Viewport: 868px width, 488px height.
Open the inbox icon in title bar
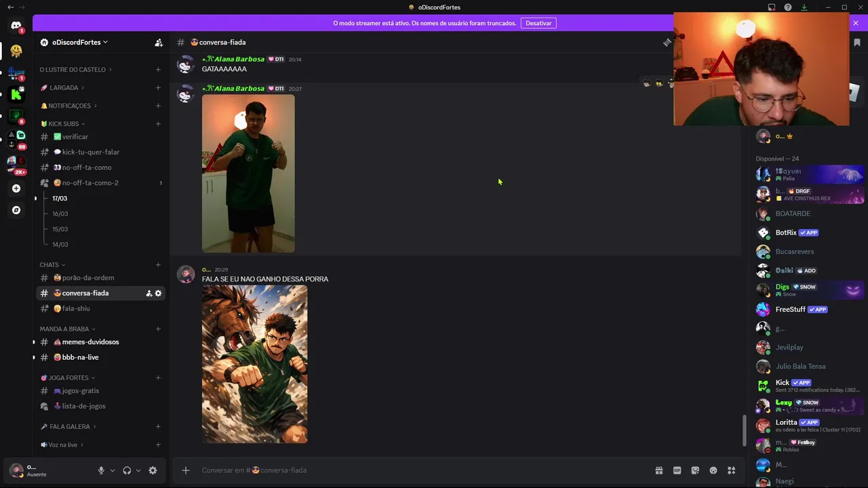click(x=772, y=7)
